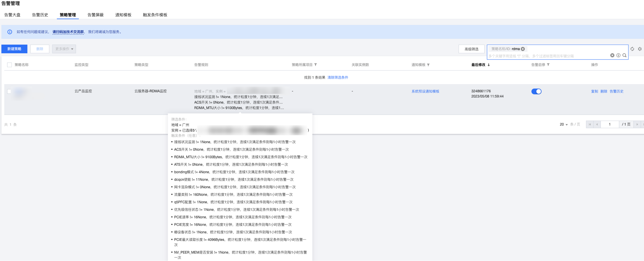
Task: Go to the previous page
Action: 597,124
